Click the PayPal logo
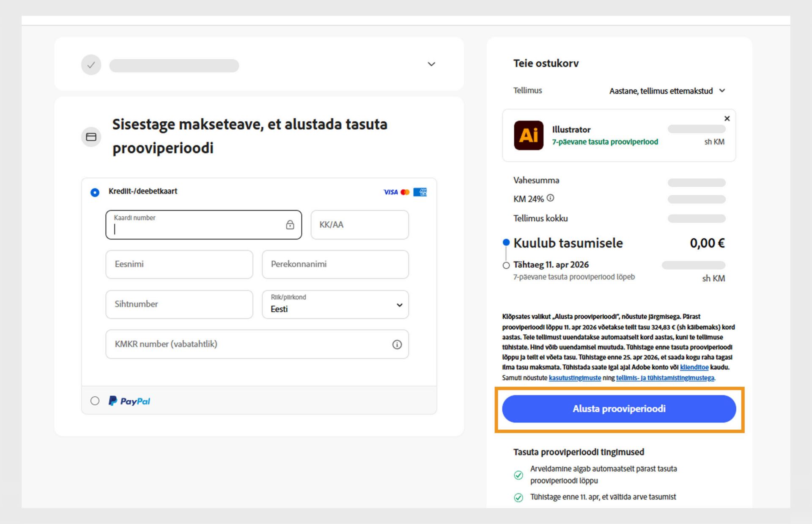The height and width of the screenshot is (524, 812). point(129,401)
